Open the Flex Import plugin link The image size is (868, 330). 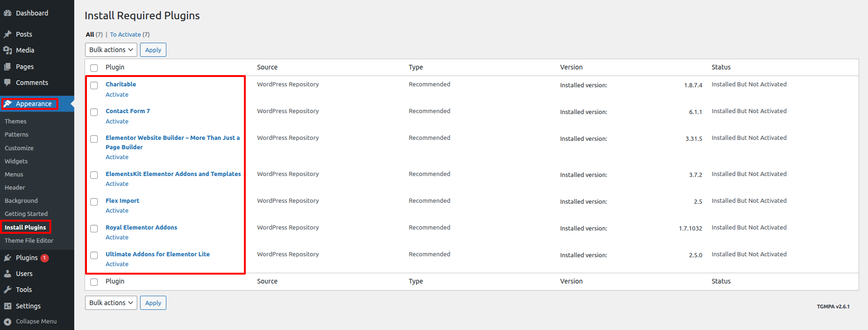pyautogui.click(x=123, y=201)
